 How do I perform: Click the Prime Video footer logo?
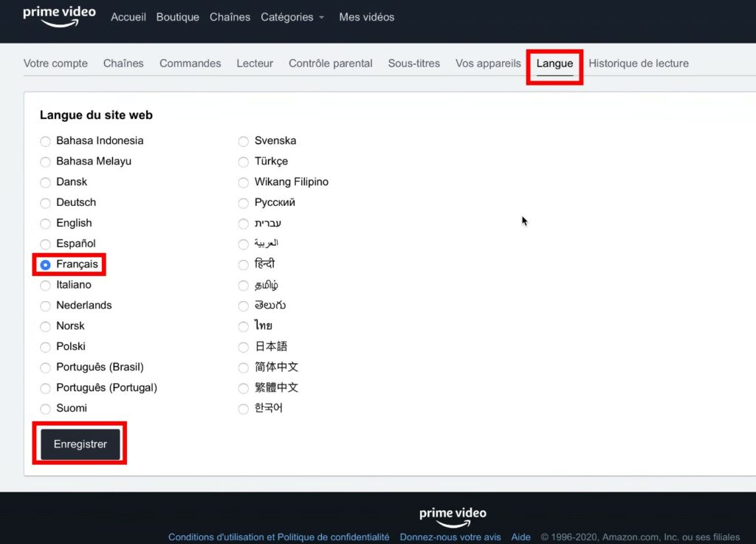453,516
